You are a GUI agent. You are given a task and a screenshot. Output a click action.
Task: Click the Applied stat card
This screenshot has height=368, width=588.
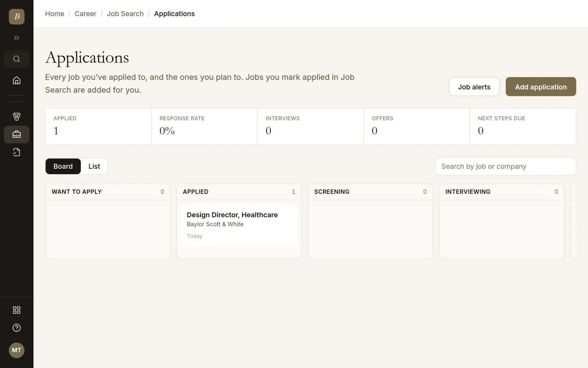pyautogui.click(x=98, y=127)
